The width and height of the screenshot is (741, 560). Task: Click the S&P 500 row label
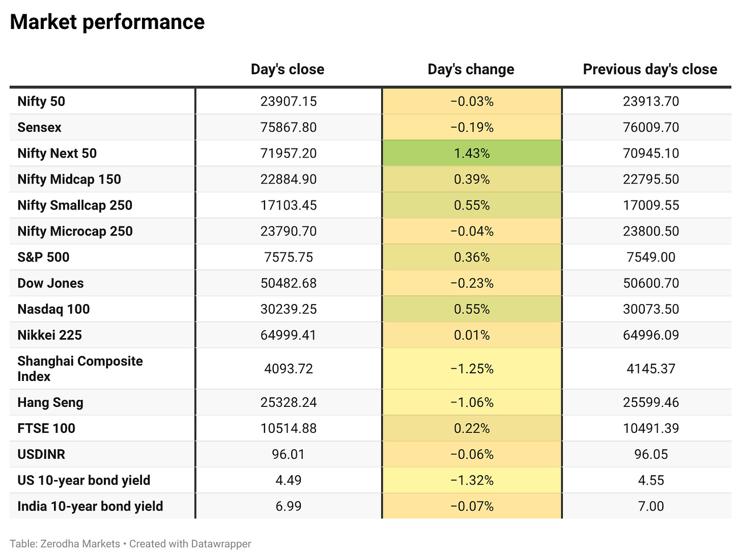pos(43,257)
